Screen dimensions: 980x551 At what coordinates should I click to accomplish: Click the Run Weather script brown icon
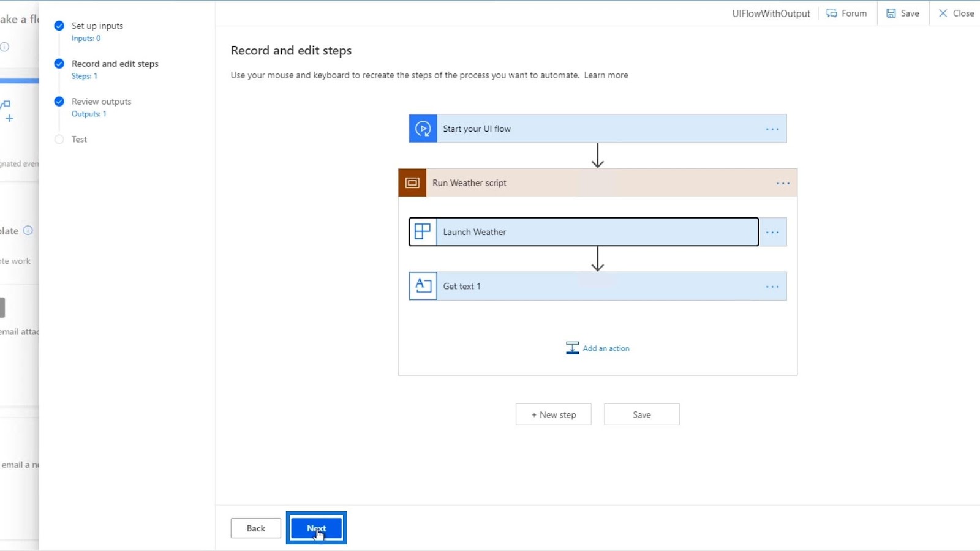(x=412, y=182)
